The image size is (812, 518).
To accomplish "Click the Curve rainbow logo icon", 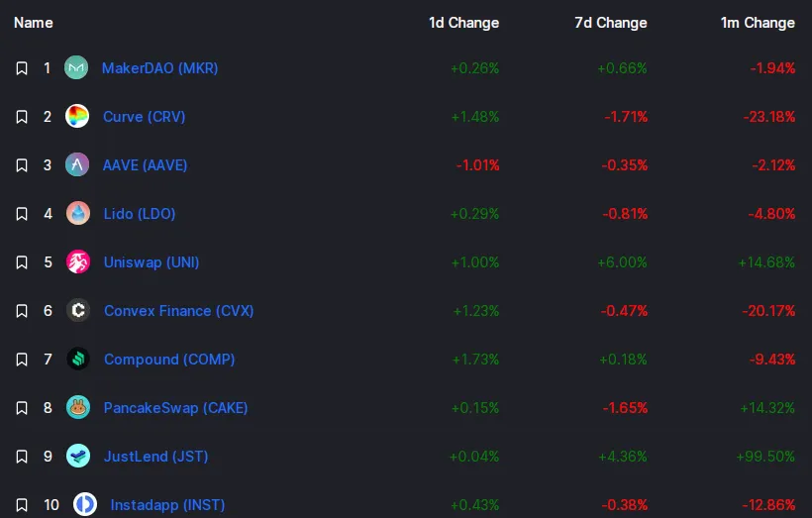I will (77, 116).
